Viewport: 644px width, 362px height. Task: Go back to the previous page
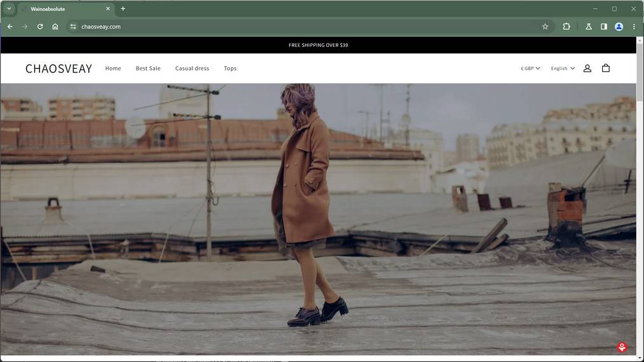coord(10,27)
